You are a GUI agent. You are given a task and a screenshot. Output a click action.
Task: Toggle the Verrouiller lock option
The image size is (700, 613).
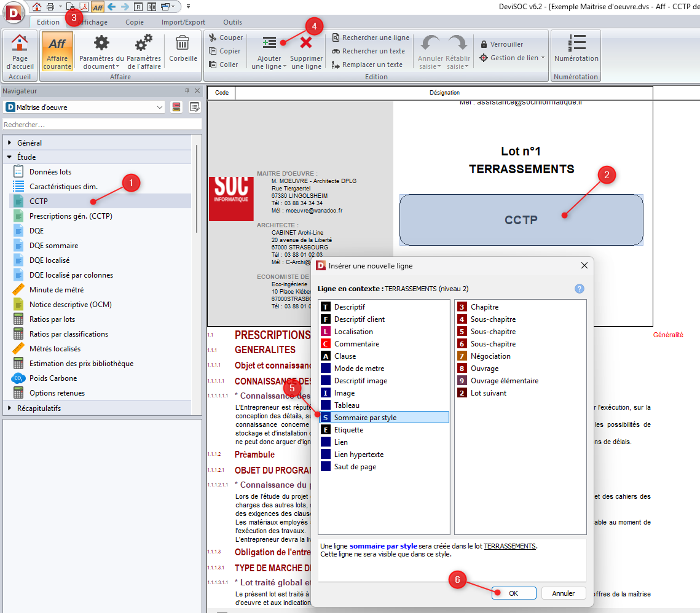pyautogui.click(x=502, y=44)
